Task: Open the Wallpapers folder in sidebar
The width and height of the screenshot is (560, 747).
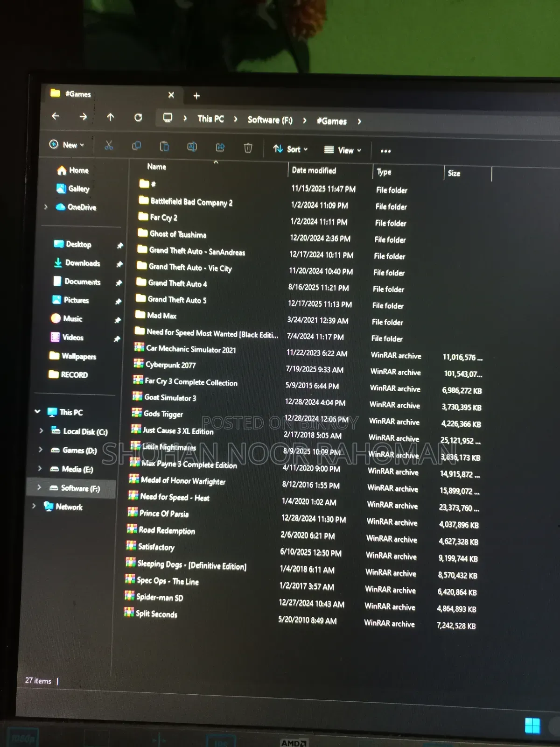Action: pos(72,356)
